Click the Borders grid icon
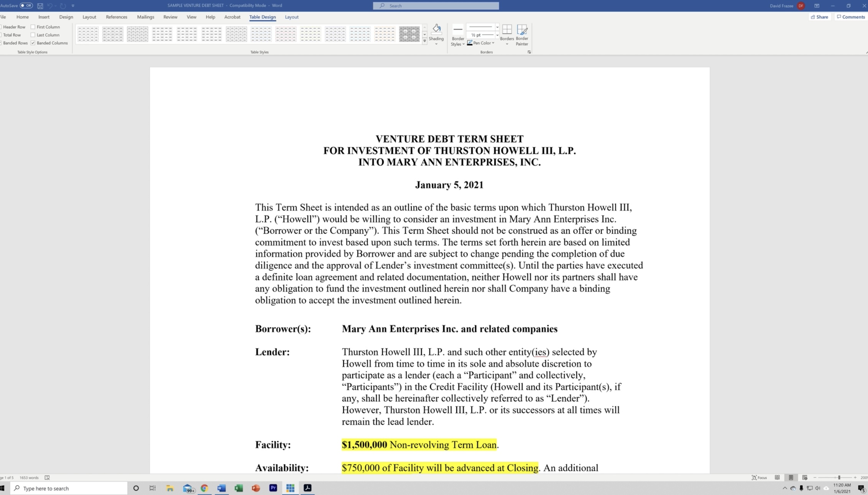Viewport: 868px width, 495px height. click(x=507, y=30)
